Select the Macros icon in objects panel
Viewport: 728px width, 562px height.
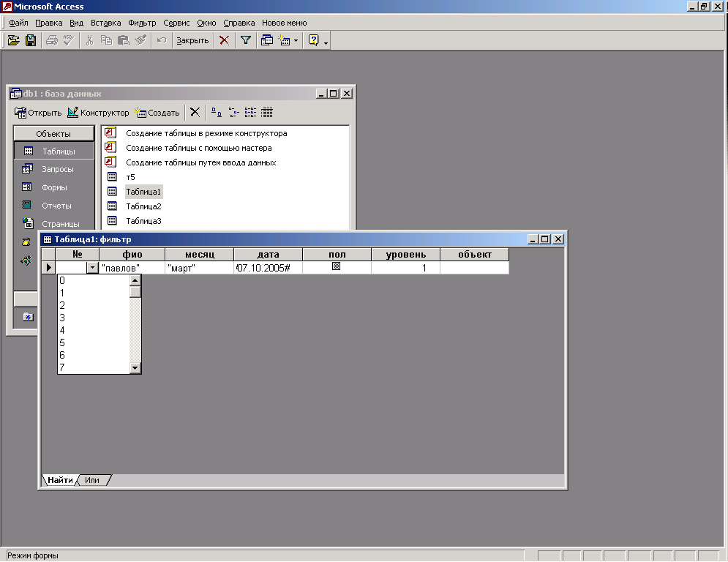pos(26,241)
